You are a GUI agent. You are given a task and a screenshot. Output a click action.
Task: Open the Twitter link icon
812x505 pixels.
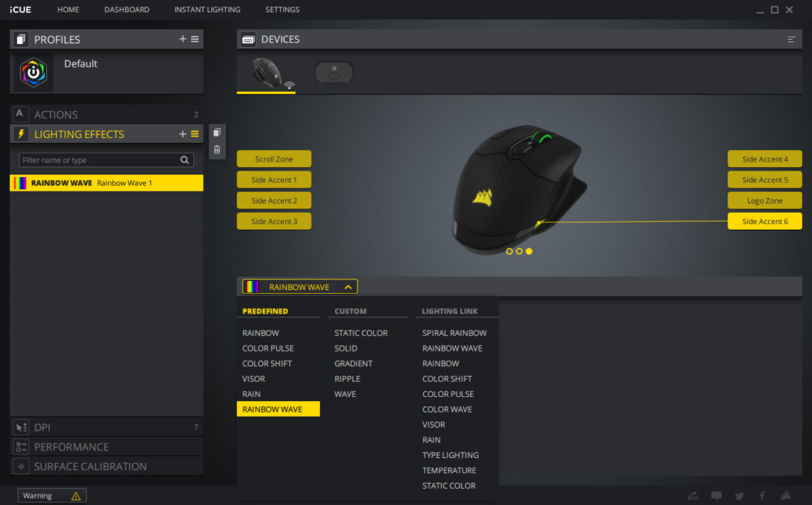(740, 496)
